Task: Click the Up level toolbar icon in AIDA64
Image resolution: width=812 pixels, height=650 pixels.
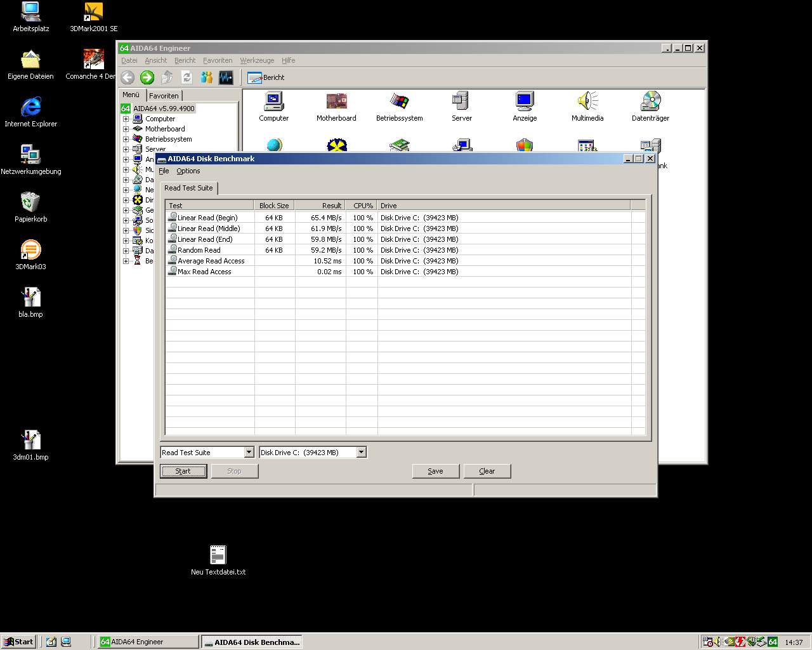Action: pos(167,77)
